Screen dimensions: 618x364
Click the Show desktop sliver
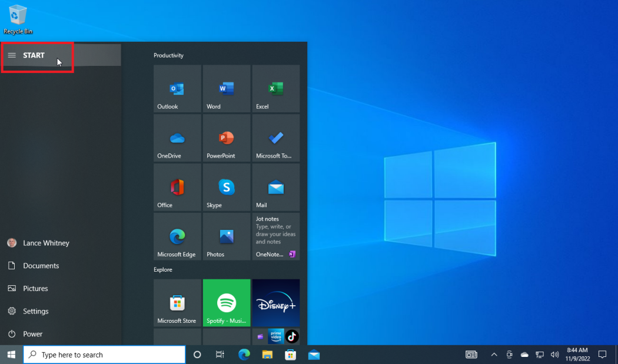(x=616, y=355)
